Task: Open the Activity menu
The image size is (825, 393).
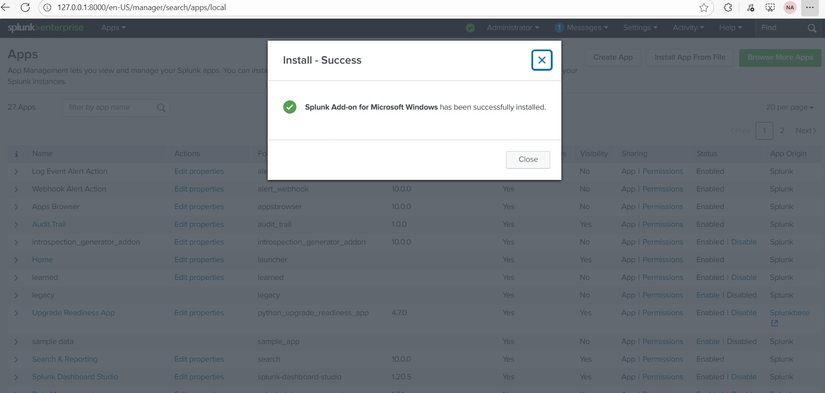Action: 688,28
